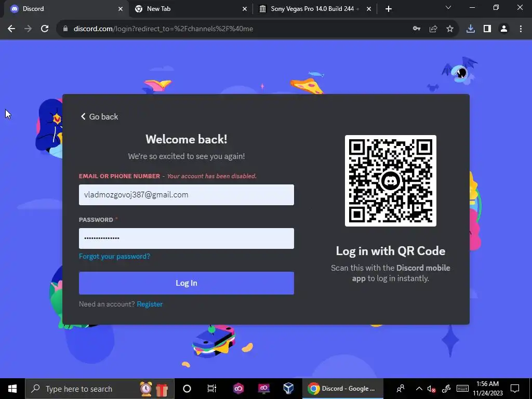The height and width of the screenshot is (399, 532).
Task: Click the Log In button
Action: (x=187, y=283)
